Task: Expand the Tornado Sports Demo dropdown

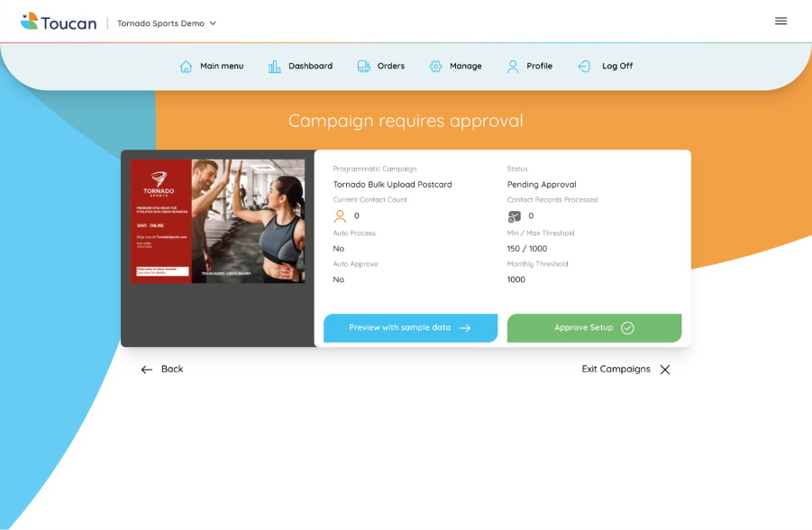Action: pos(167,23)
